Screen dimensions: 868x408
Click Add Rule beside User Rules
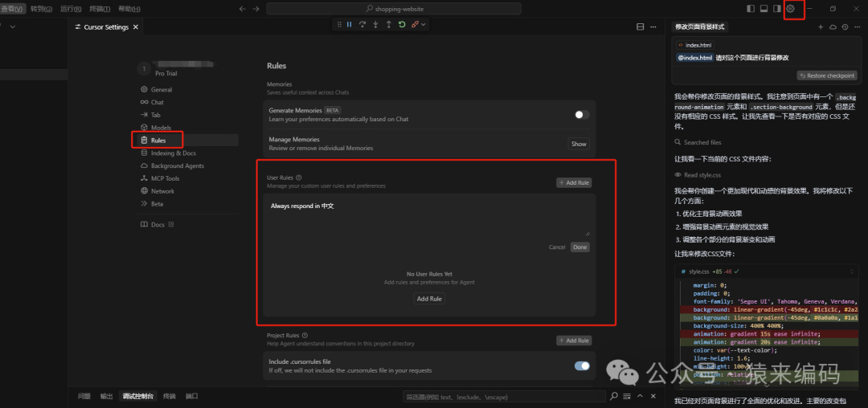coord(574,182)
